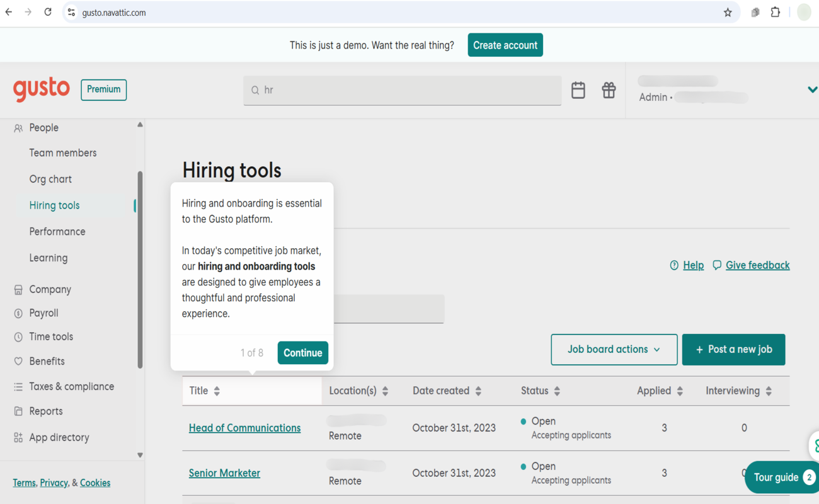The image size is (819, 504).
Task: Click the browser forward arrow
Action: tap(28, 12)
